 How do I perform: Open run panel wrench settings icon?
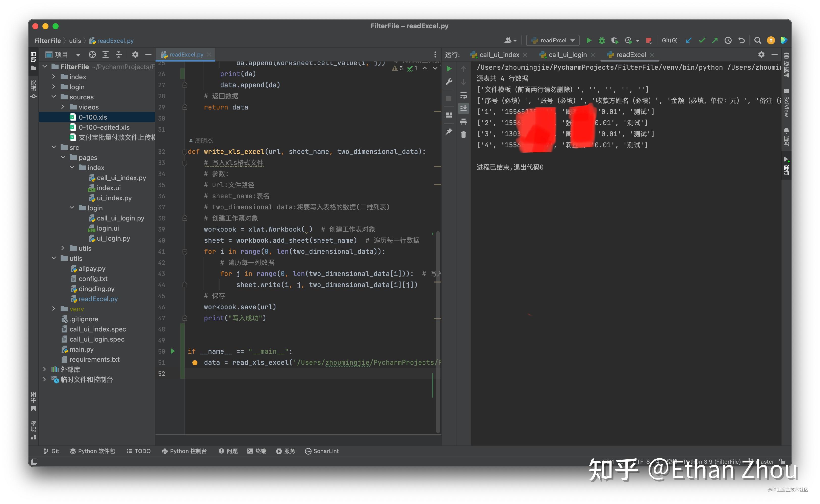pos(449,82)
